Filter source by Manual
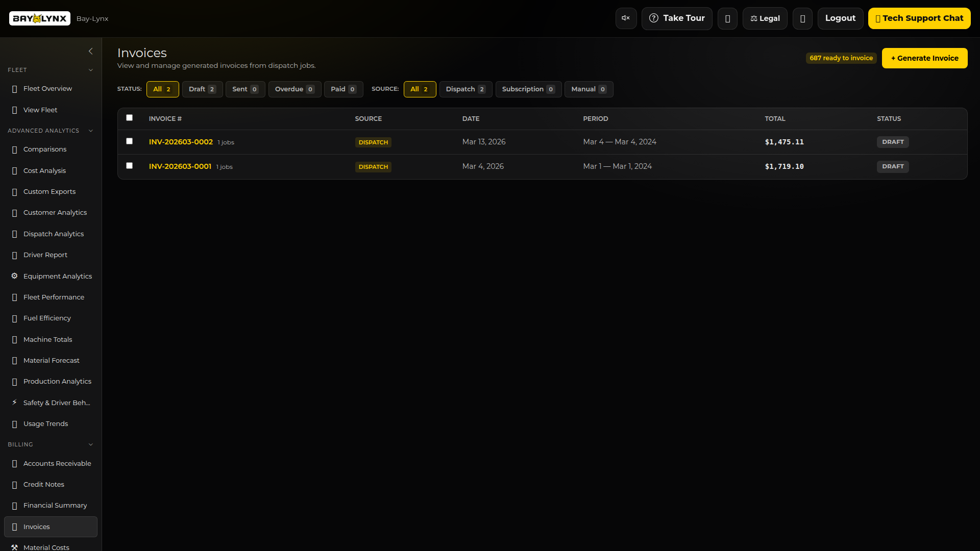 (589, 89)
